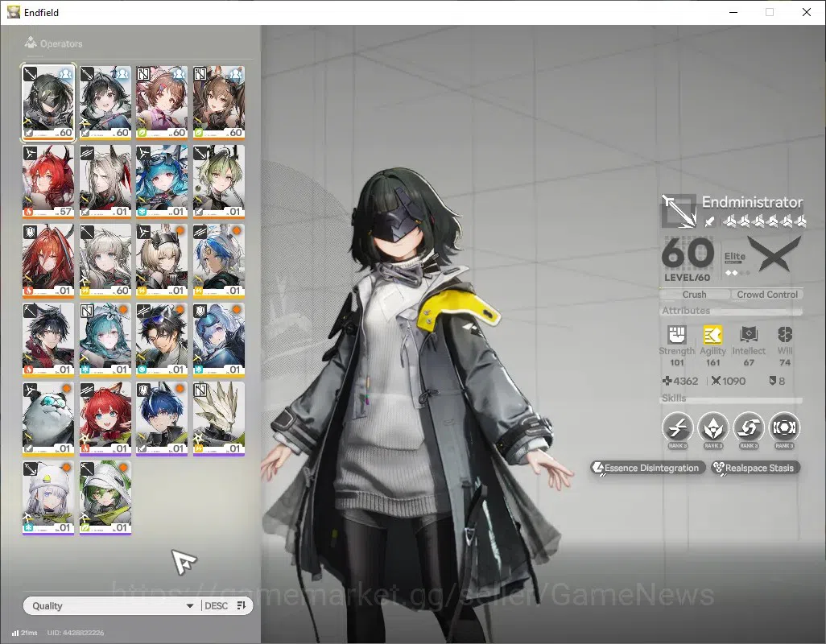Minimize the Endfield window
This screenshot has height=644, width=826.
point(733,12)
